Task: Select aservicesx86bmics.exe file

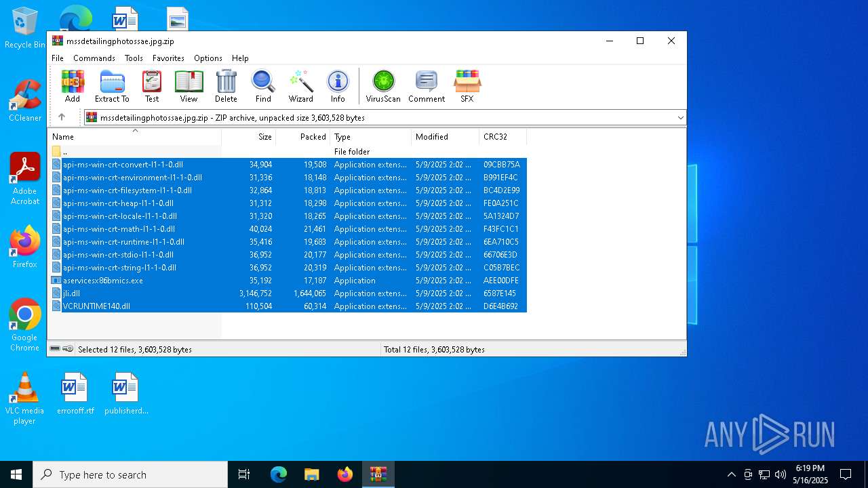Action: pos(288,281)
